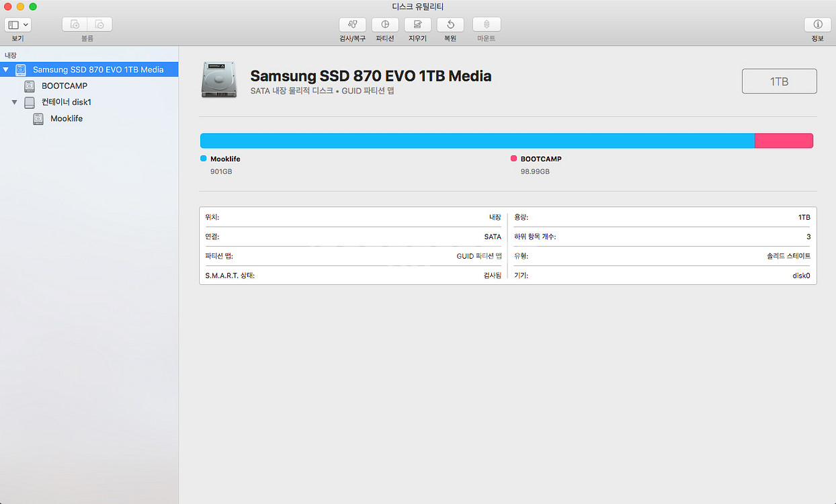The width and height of the screenshot is (836, 504).
Task: Click the remove volume icon under 볼륨
Action: (99, 24)
